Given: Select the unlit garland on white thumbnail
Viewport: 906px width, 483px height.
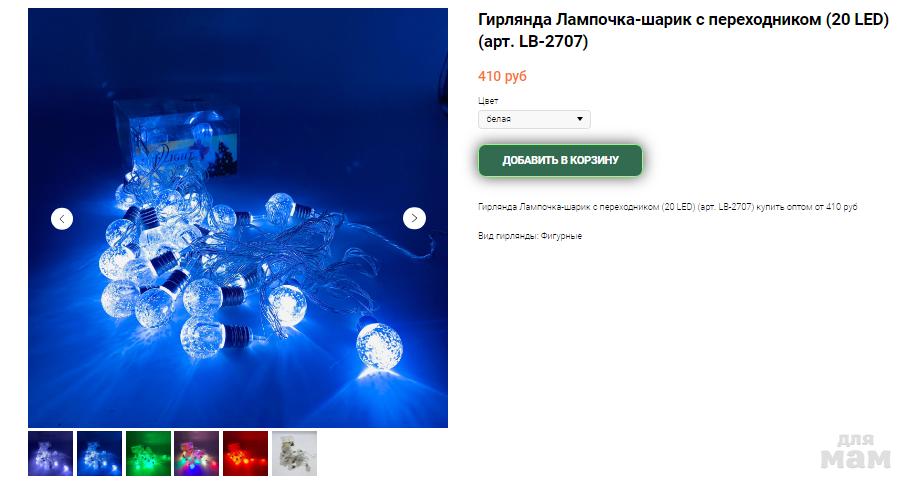Looking at the screenshot, I should (294, 454).
